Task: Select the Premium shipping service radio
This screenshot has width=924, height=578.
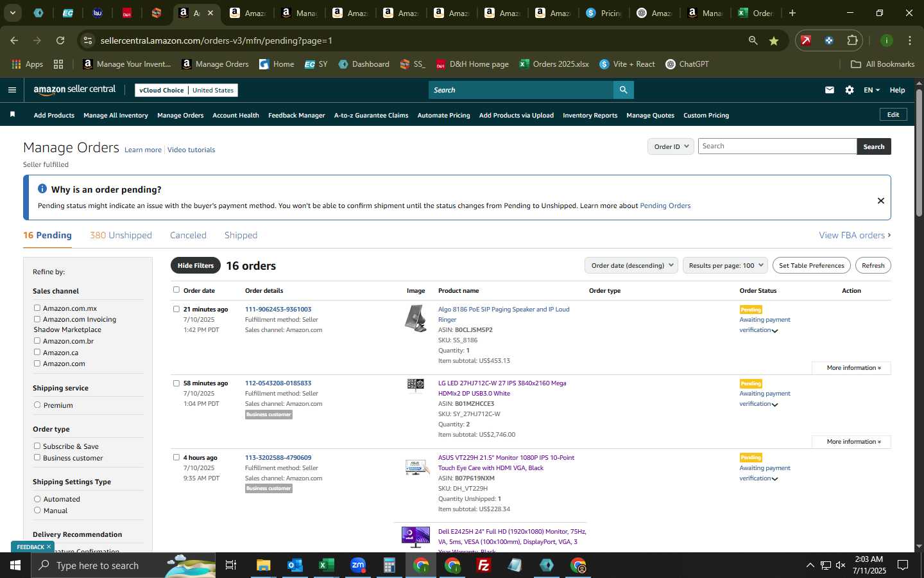Action: pos(37,405)
